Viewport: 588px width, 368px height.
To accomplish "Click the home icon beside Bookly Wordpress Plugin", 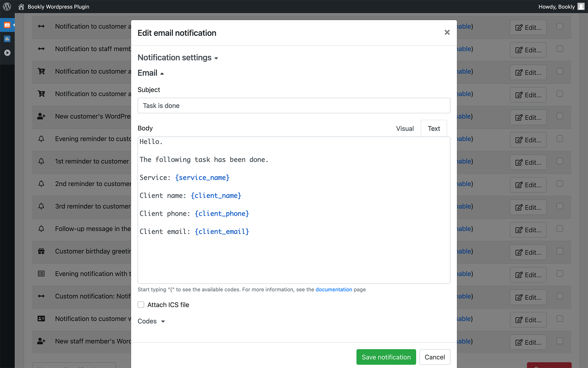I will [21, 6].
